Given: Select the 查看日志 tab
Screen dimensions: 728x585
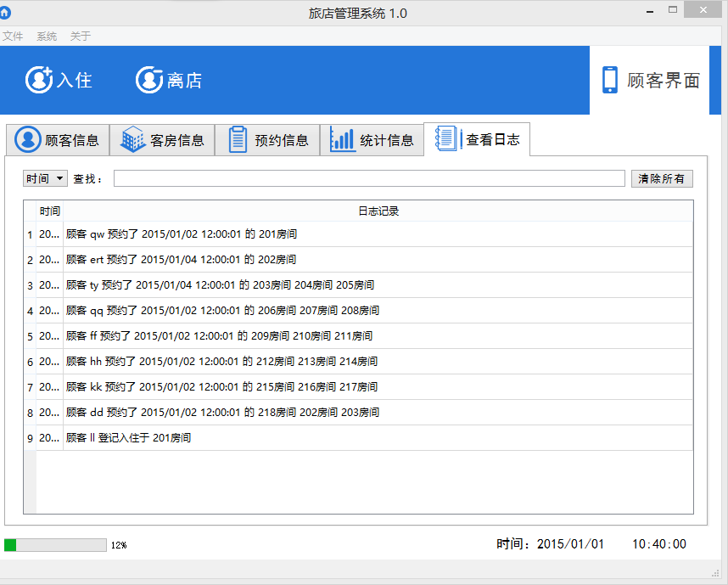Looking at the screenshot, I should click(x=477, y=139).
